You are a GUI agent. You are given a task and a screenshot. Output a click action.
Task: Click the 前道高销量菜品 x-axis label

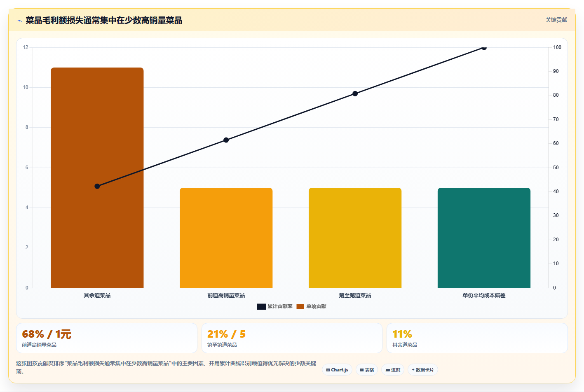coord(226,295)
